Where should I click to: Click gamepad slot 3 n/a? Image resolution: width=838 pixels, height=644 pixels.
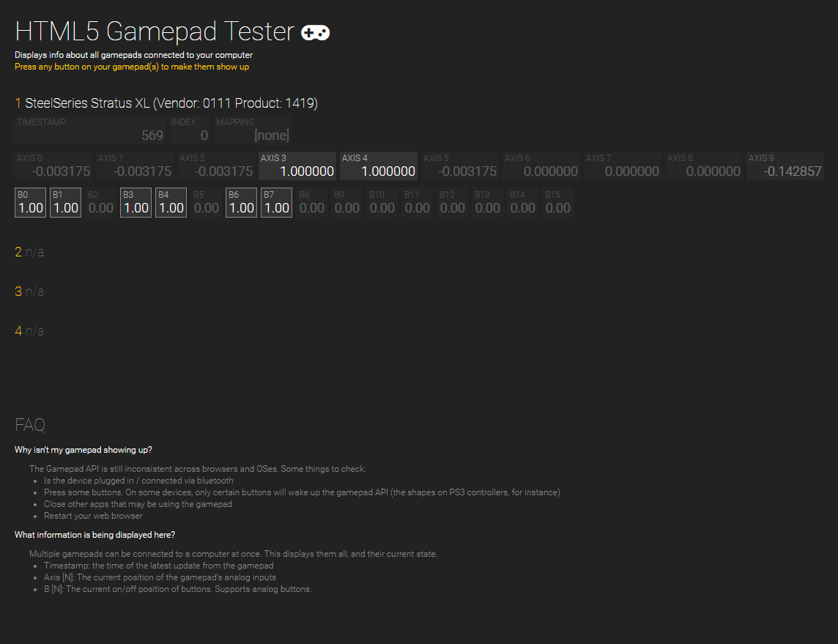(x=29, y=292)
